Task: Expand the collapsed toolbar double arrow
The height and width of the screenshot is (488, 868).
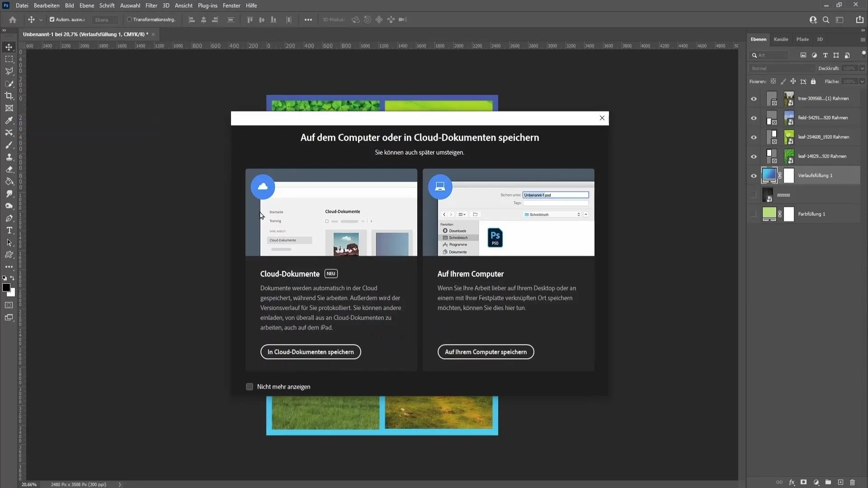Action: coord(4,30)
